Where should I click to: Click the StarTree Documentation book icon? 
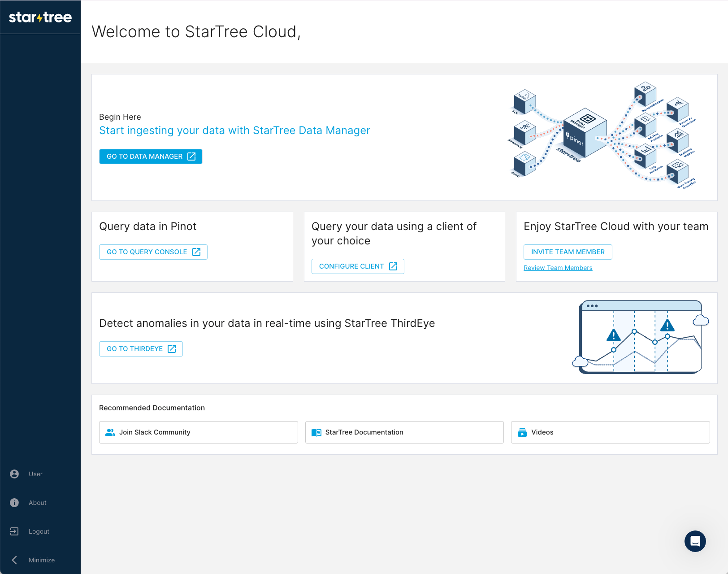tap(316, 432)
